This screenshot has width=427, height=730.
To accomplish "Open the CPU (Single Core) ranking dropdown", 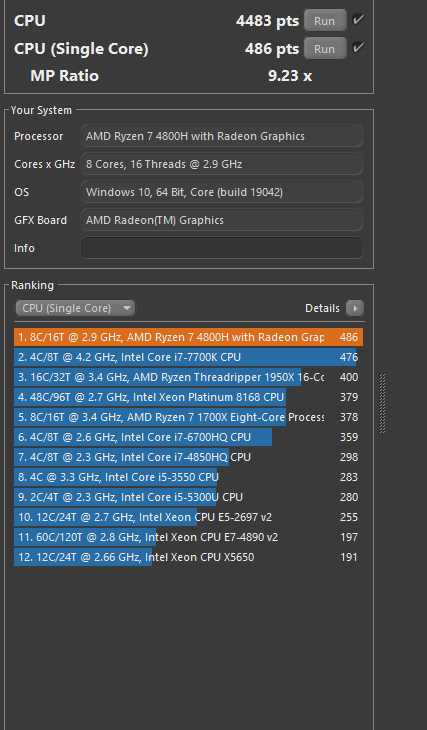I will pos(75,308).
